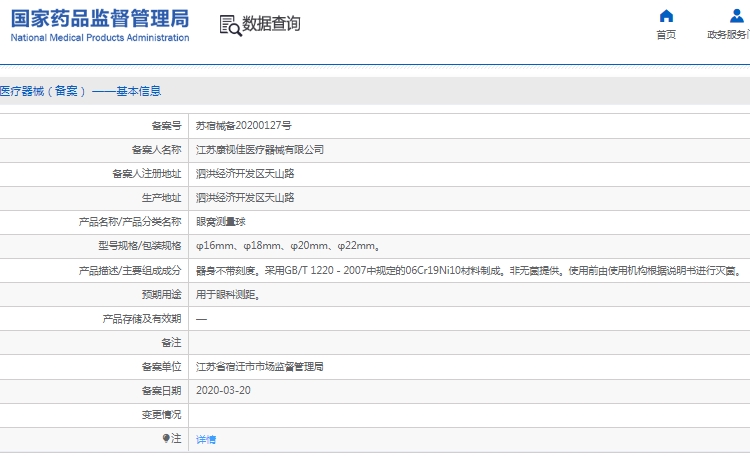Click the 生产地址 value 泗洪经济开发区天山路
The image size is (750, 459).
click(x=245, y=197)
